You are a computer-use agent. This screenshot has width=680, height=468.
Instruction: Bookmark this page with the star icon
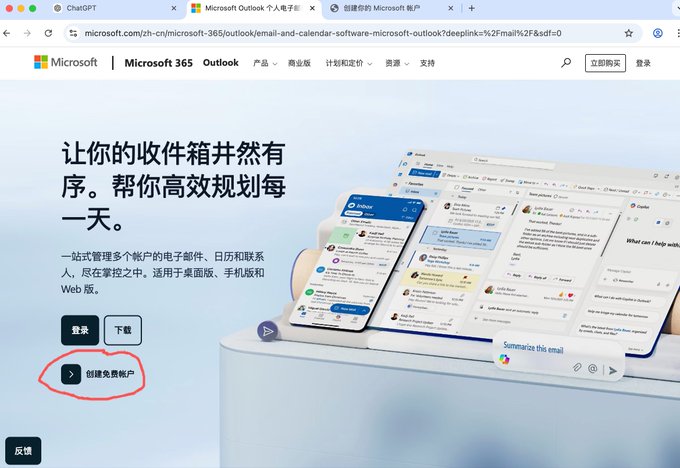pyautogui.click(x=628, y=33)
